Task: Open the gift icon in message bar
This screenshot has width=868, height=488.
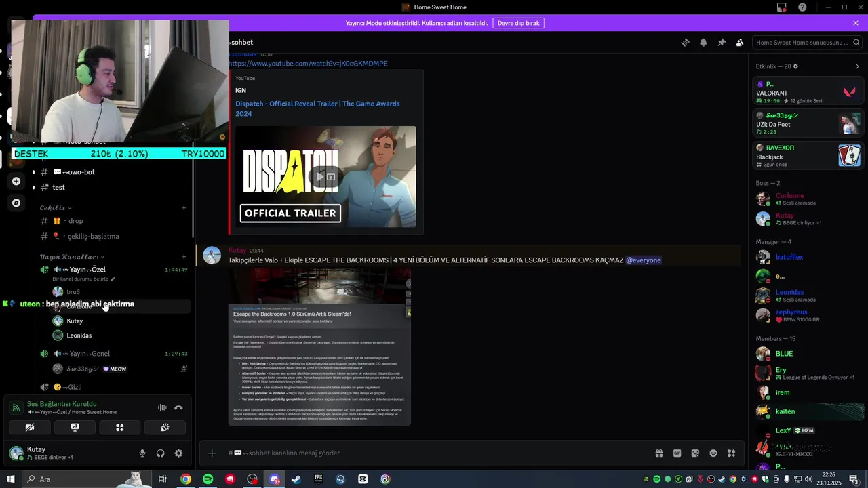Action: [x=658, y=453]
